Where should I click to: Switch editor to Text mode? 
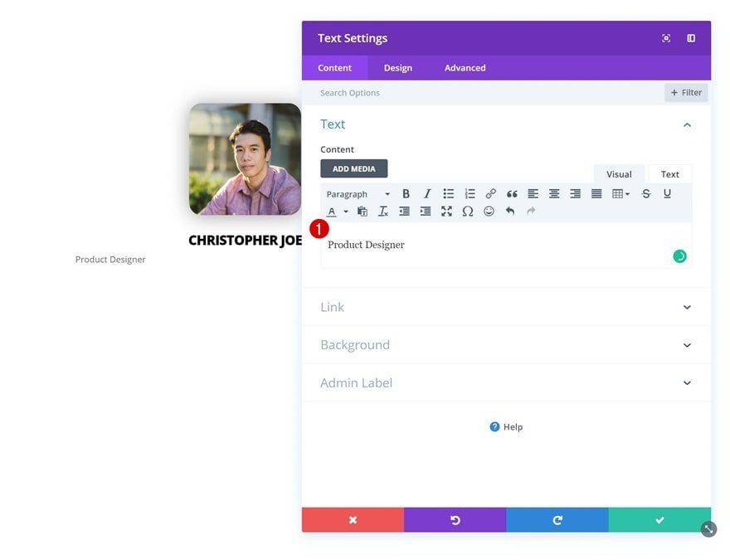click(670, 174)
